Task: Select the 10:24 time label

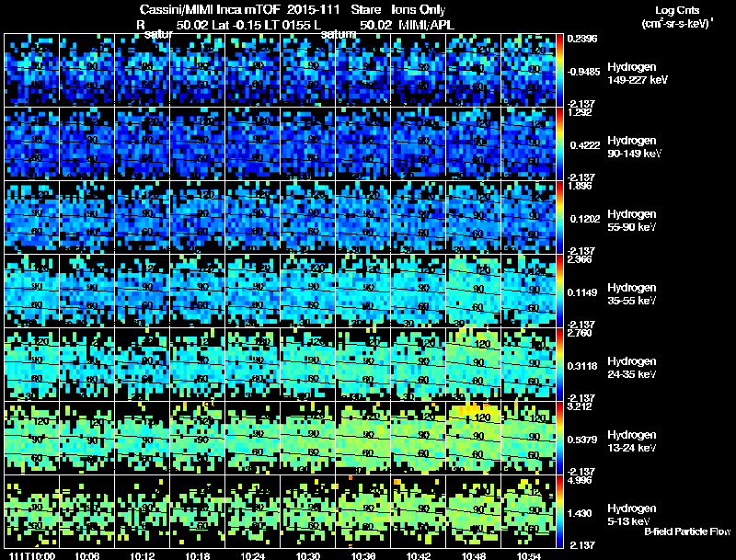Action: tap(253, 555)
